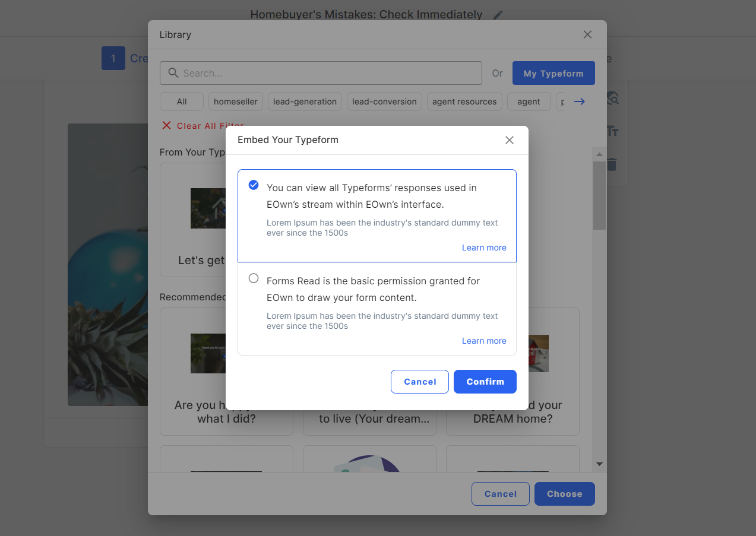The image size is (756, 536).
Task: Open Learn more under Typeforms' responses option
Action: tap(484, 248)
